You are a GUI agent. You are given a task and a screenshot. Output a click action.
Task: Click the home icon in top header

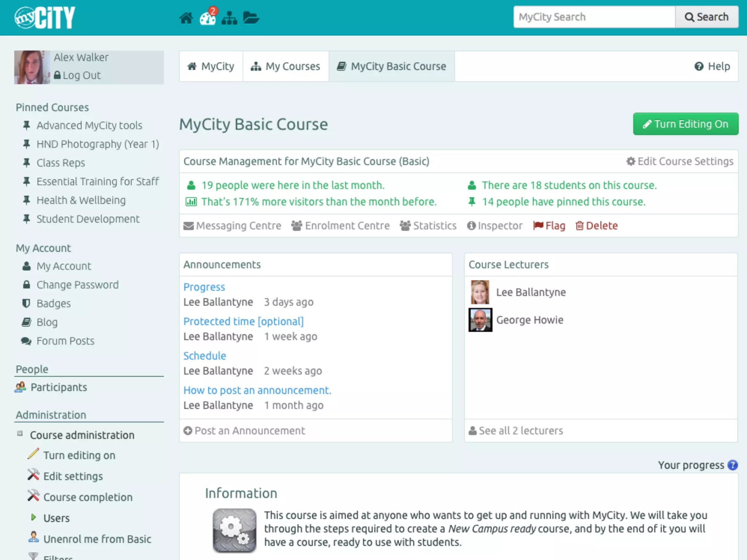point(186,17)
